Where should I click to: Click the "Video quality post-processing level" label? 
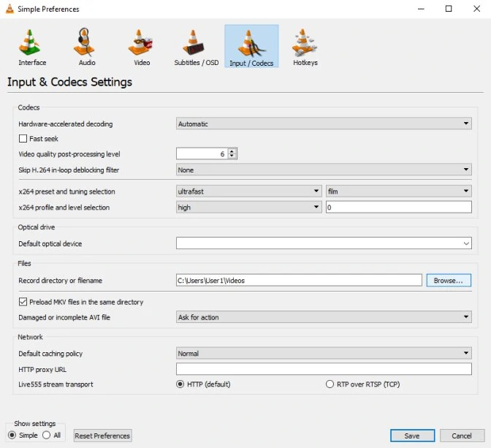pyautogui.click(x=69, y=153)
